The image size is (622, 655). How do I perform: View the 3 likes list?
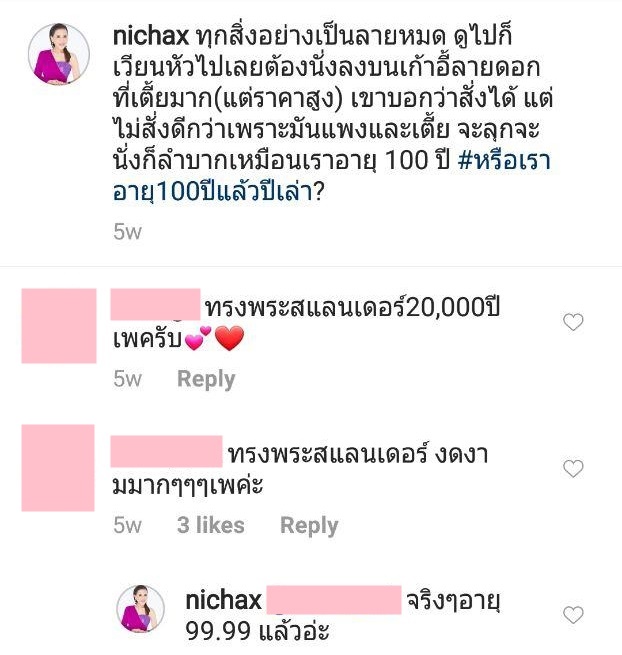[x=211, y=525]
